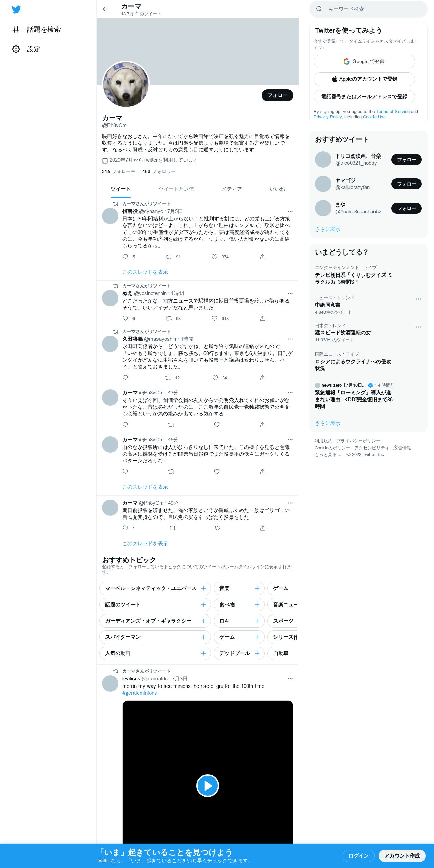
Task: Switch to いいね tab
Action: click(x=277, y=189)
